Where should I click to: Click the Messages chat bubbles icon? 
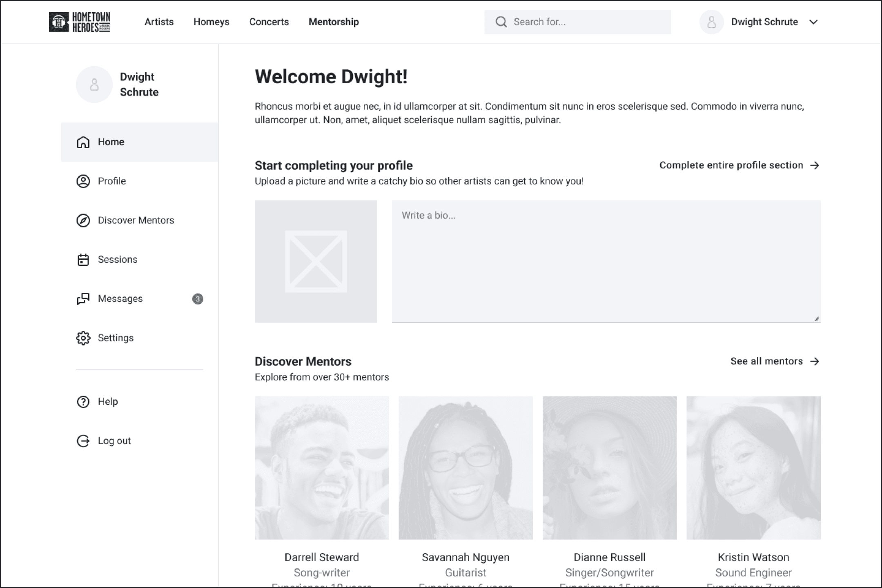point(83,299)
